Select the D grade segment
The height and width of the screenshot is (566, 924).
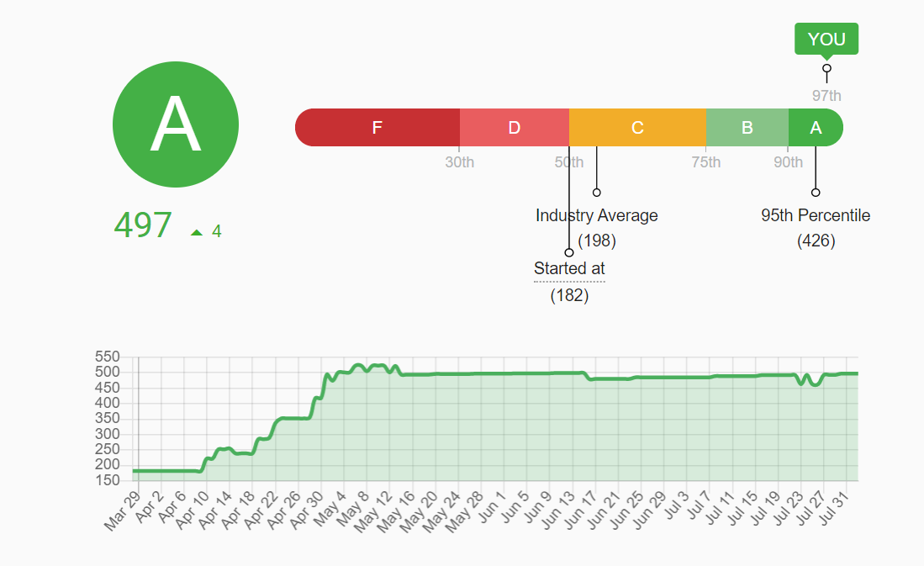[515, 128]
